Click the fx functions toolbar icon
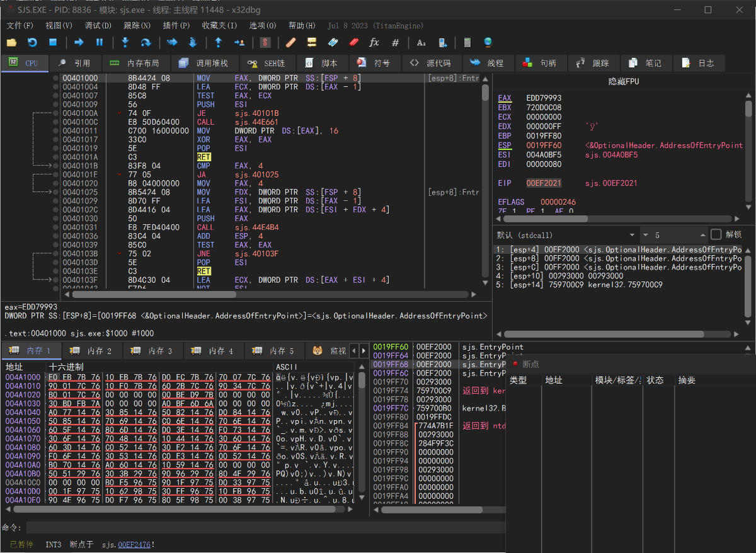Image resolution: width=756 pixels, height=553 pixels. click(x=374, y=42)
